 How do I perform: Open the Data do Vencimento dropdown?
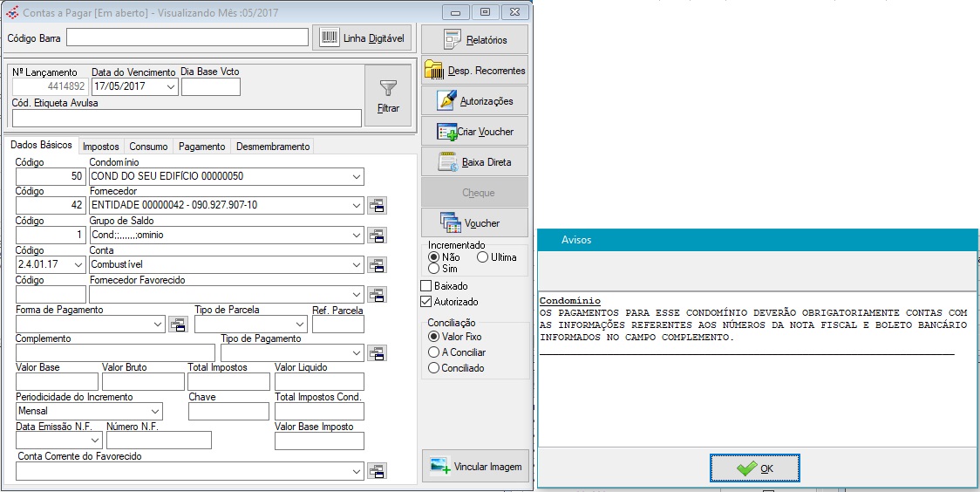[x=170, y=87]
